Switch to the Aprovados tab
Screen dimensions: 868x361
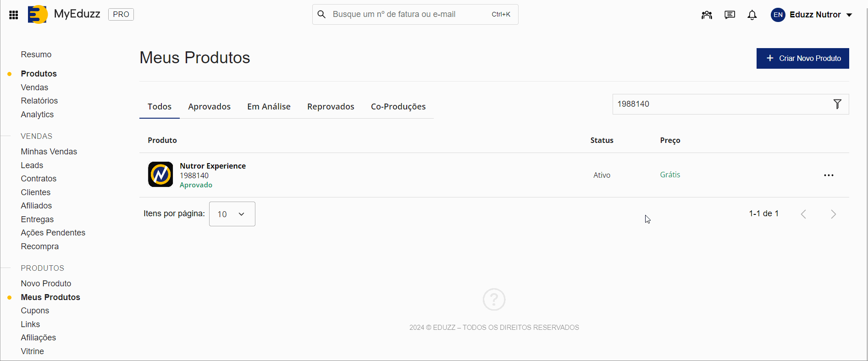coord(209,107)
